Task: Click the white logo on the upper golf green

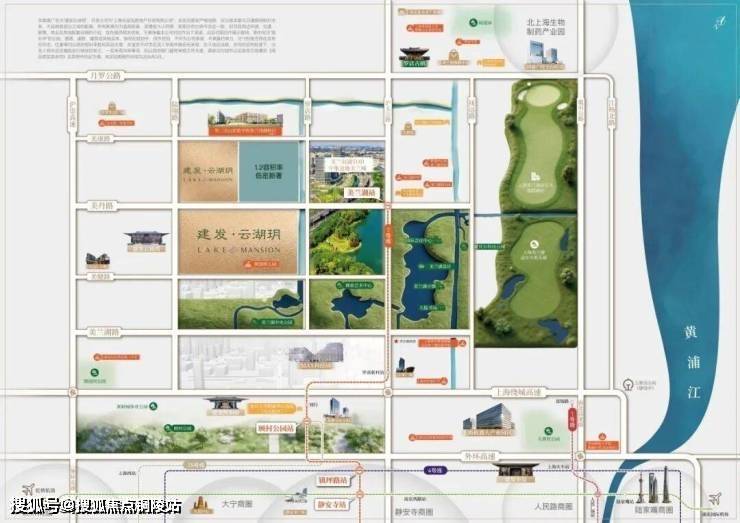Action: coord(535,177)
